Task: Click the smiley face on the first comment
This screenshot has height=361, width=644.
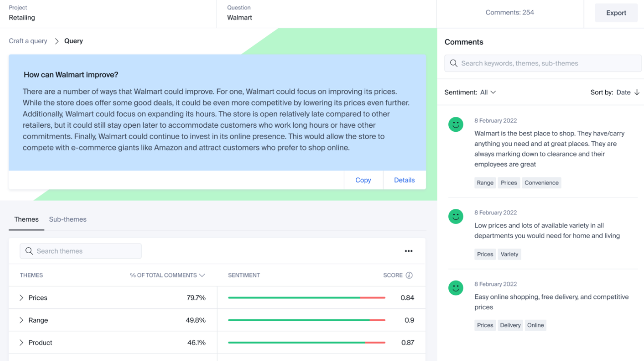Action: 456,124
